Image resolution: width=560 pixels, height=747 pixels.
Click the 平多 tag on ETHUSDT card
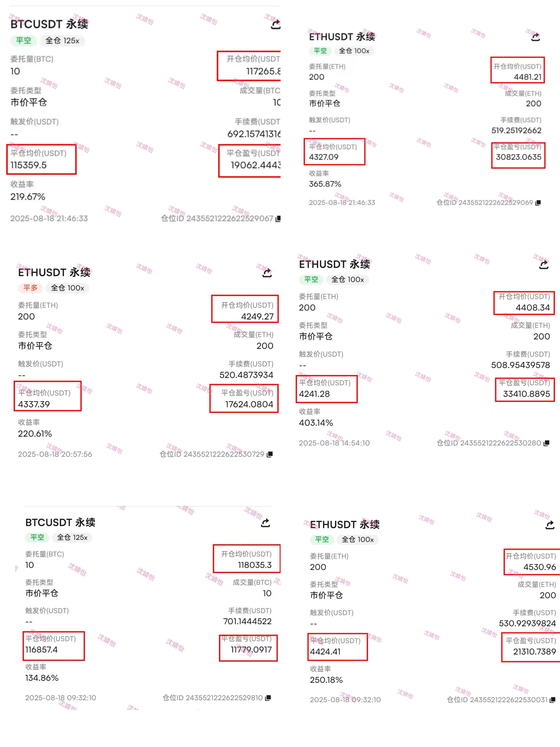tap(30, 288)
